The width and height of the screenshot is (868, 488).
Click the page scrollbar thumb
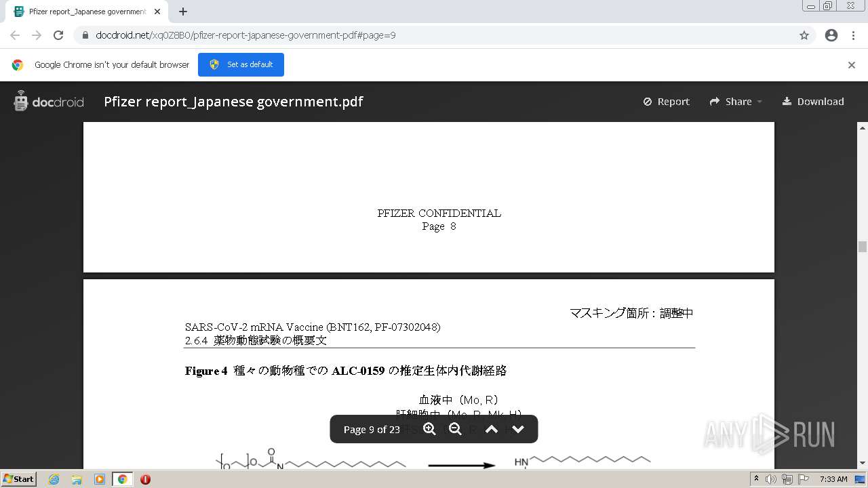click(863, 247)
